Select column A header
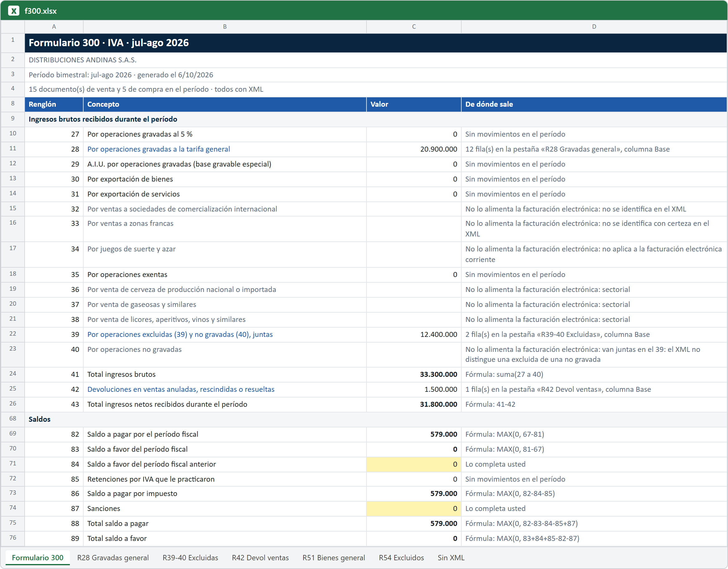 tap(54, 27)
